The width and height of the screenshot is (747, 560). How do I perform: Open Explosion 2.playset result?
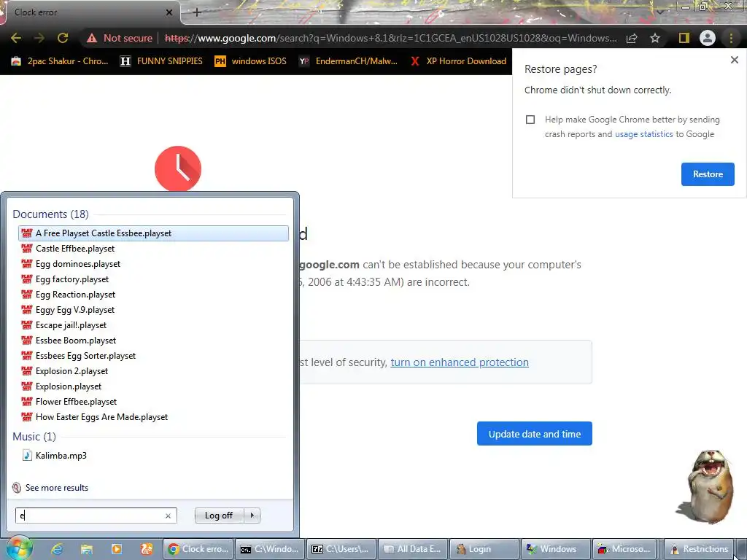(153, 371)
